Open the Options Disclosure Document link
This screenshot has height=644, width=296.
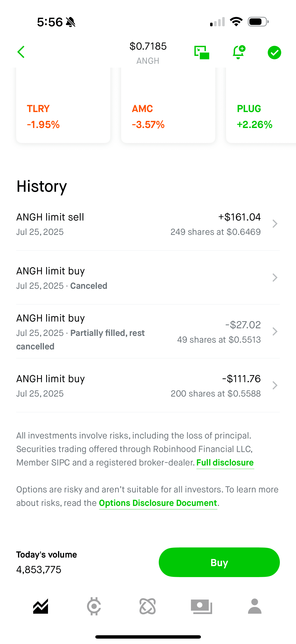pyautogui.click(x=158, y=503)
